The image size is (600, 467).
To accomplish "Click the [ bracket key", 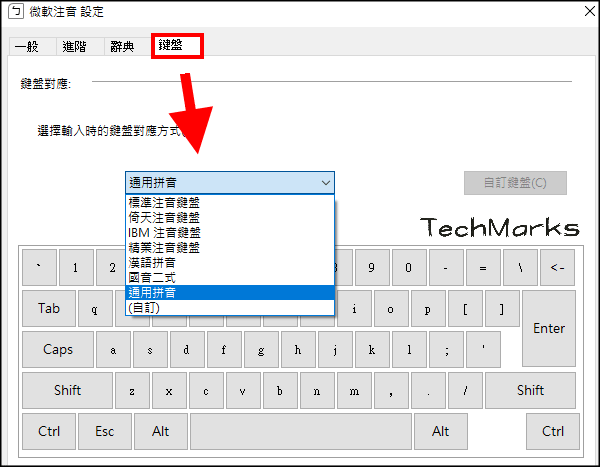I will [465, 309].
